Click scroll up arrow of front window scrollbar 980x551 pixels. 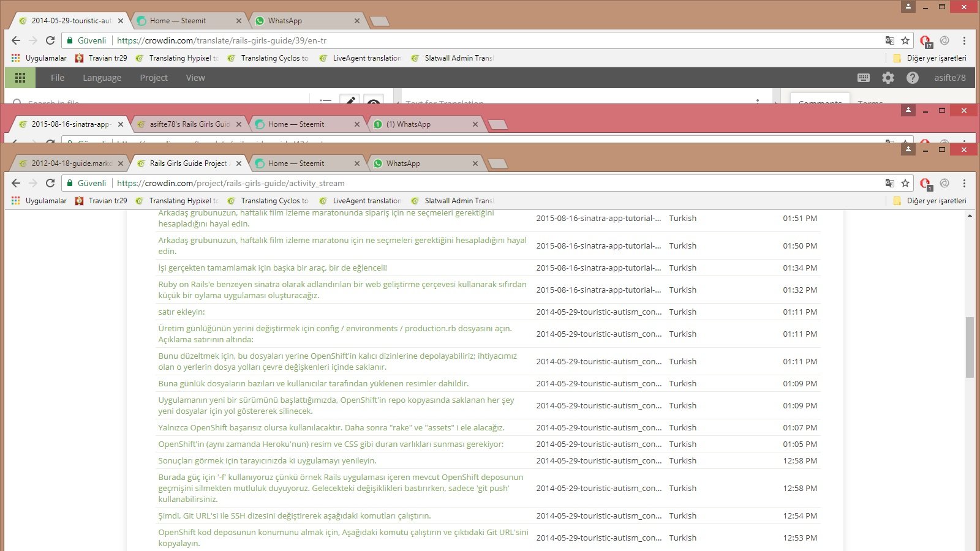coord(970,216)
